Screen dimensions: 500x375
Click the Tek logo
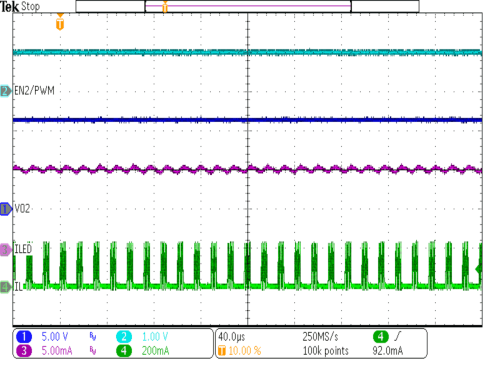pos(10,7)
